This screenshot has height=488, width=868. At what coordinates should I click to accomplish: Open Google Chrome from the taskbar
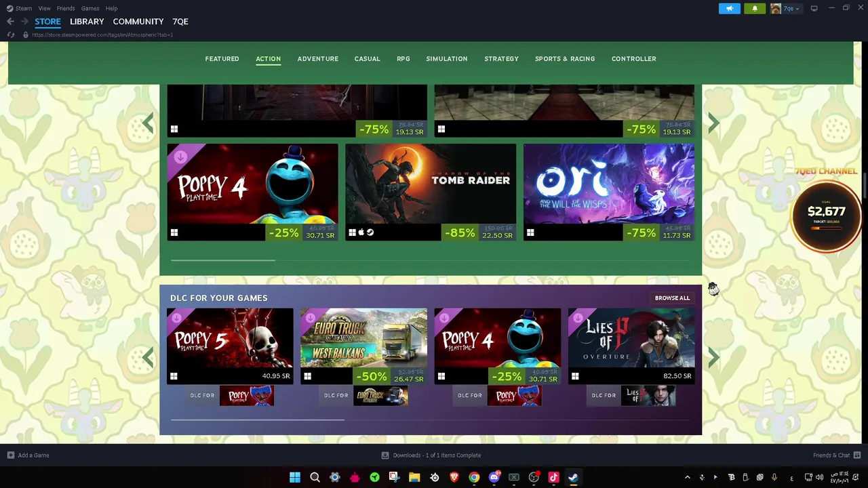(x=474, y=478)
